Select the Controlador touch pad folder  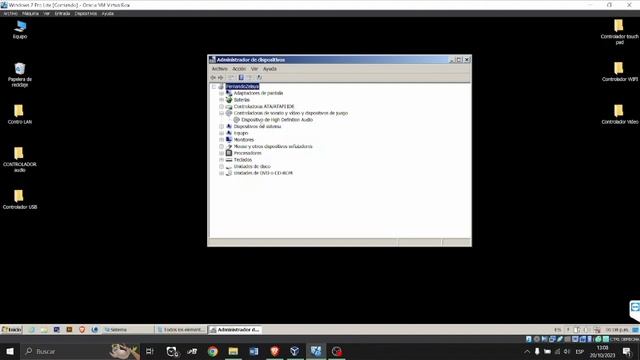tap(619, 32)
